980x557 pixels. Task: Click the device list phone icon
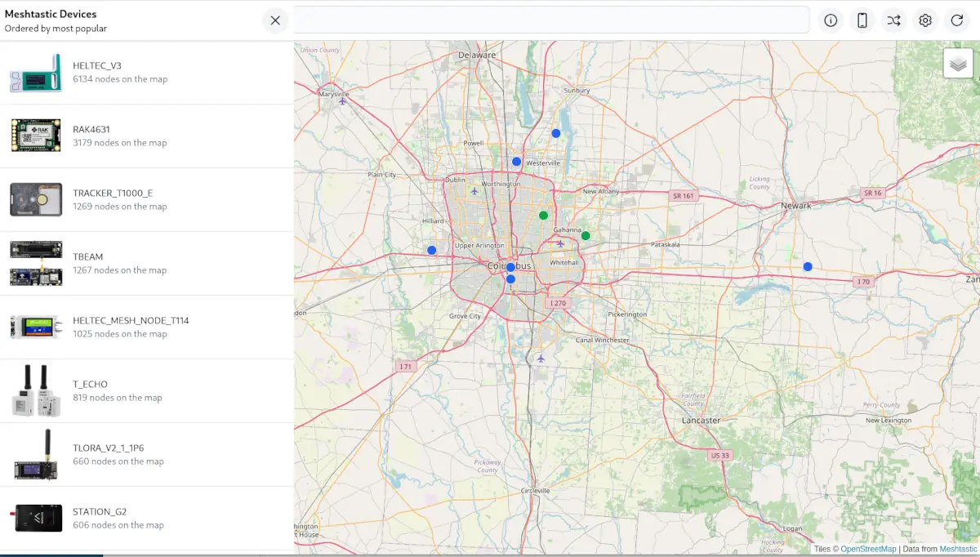pos(862,20)
